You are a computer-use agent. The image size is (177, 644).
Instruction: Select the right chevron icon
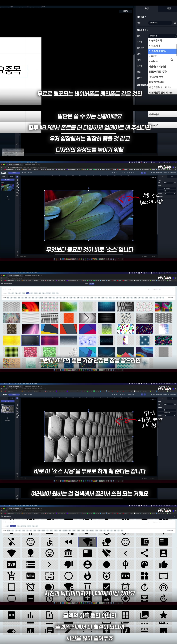pyautogui.click(x=49, y=564)
